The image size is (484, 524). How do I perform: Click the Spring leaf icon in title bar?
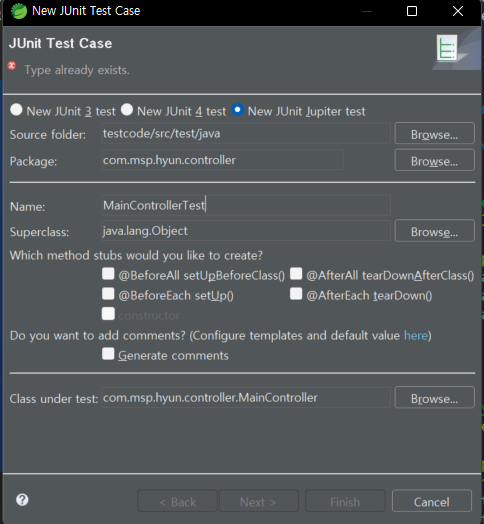point(19,11)
